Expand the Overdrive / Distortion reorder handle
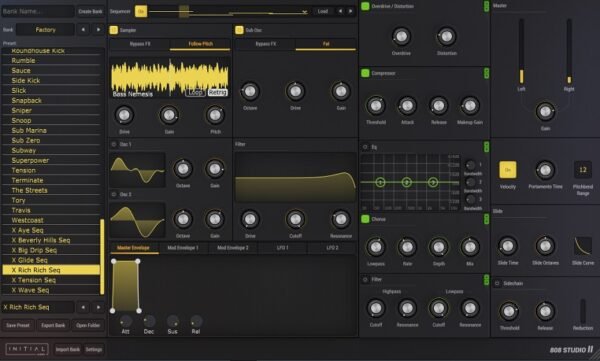The height and width of the screenshot is (361, 600). point(486,6)
